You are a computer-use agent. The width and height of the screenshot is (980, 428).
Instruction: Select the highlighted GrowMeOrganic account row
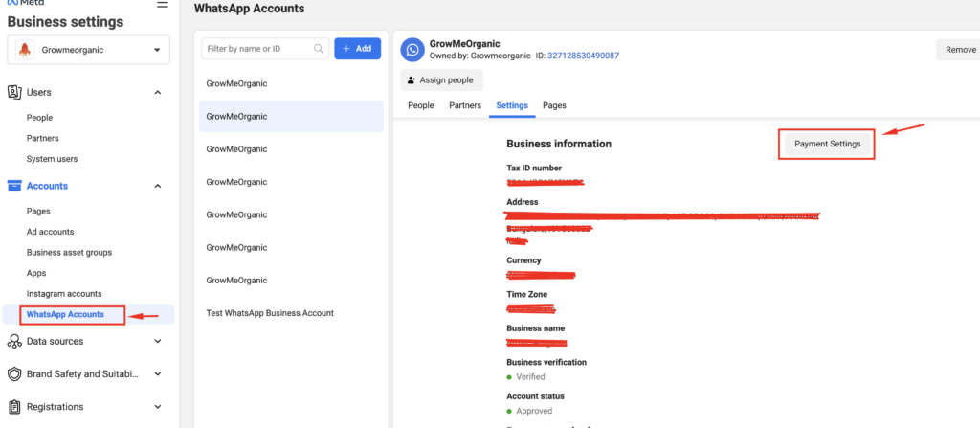(x=291, y=117)
